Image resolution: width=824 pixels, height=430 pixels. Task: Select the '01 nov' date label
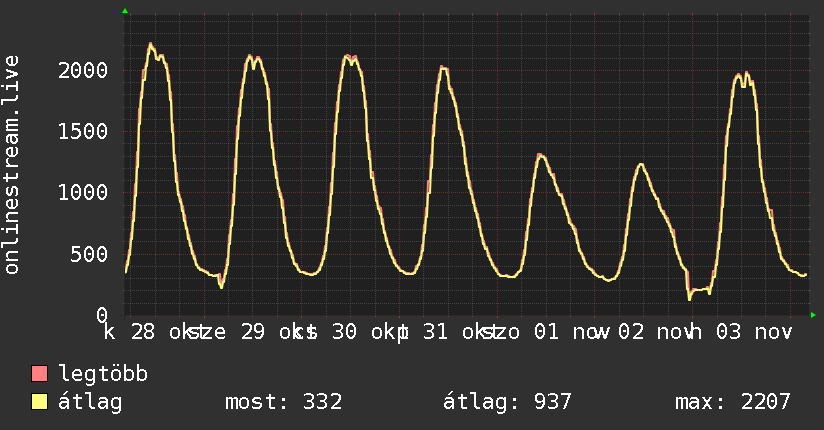(x=567, y=331)
